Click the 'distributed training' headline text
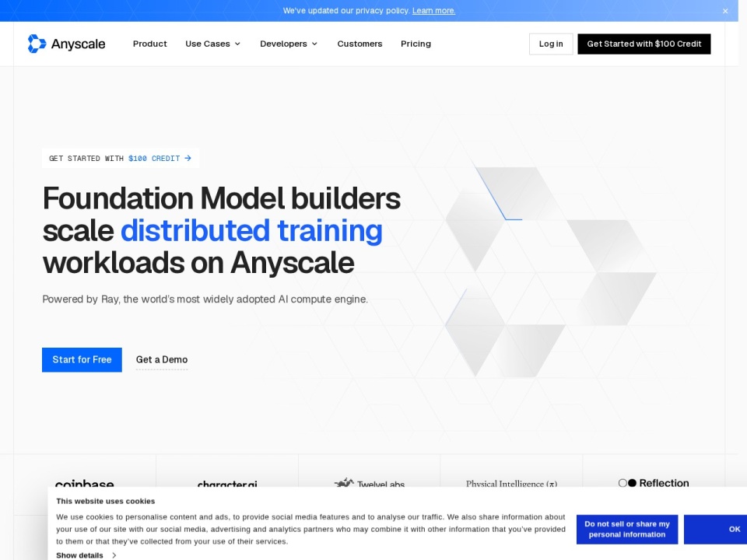The height and width of the screenshot is (560, 747). (x=251, y=230)
